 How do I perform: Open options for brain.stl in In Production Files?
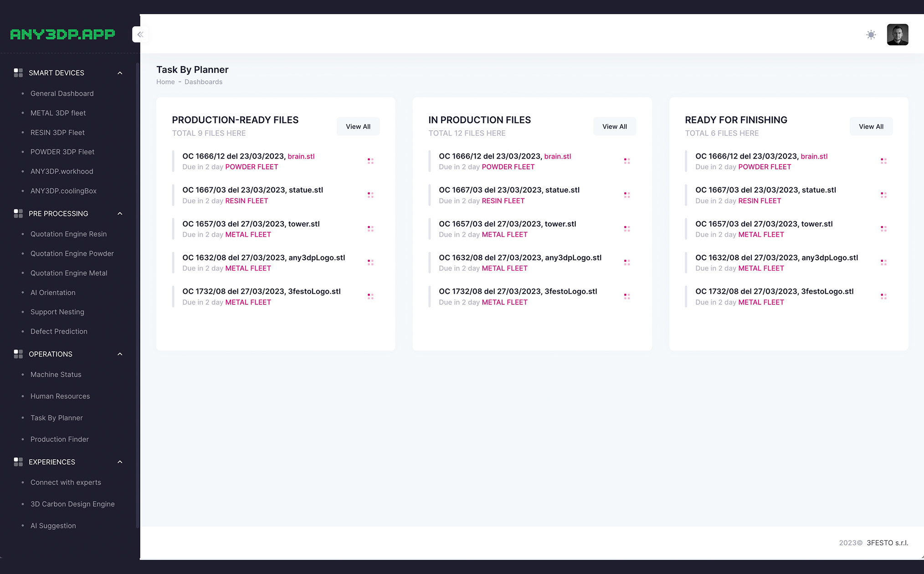point(627,161)
